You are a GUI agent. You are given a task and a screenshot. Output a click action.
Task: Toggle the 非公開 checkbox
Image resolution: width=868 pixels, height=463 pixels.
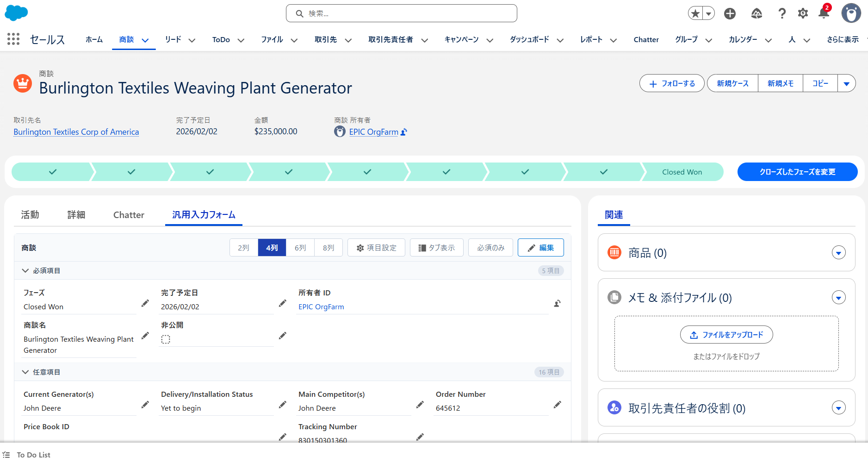[x=166, y=339]
